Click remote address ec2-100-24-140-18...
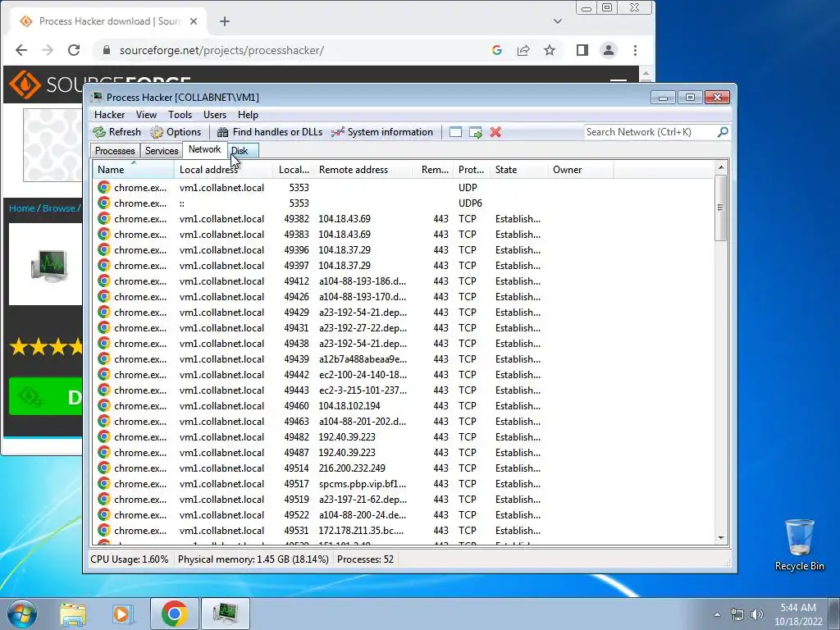 (363, 374)
